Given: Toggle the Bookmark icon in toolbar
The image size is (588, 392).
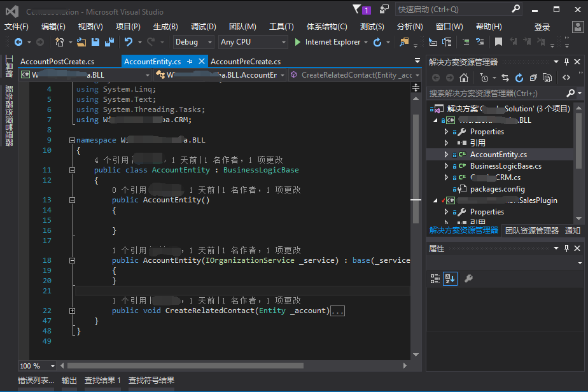Looking at the screenshot, I should click(x=498, y=42).
